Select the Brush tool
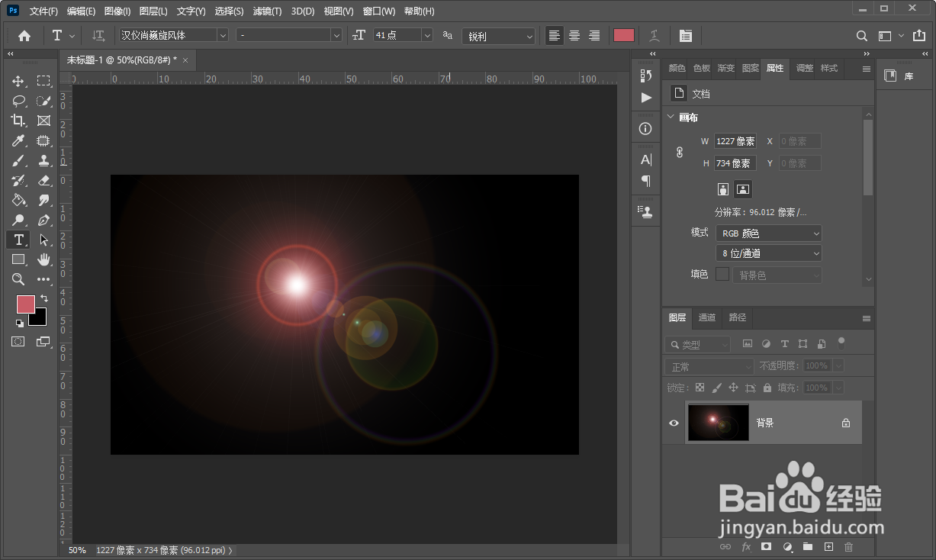Viewport: 936px width, 560px height. (18, 160)
